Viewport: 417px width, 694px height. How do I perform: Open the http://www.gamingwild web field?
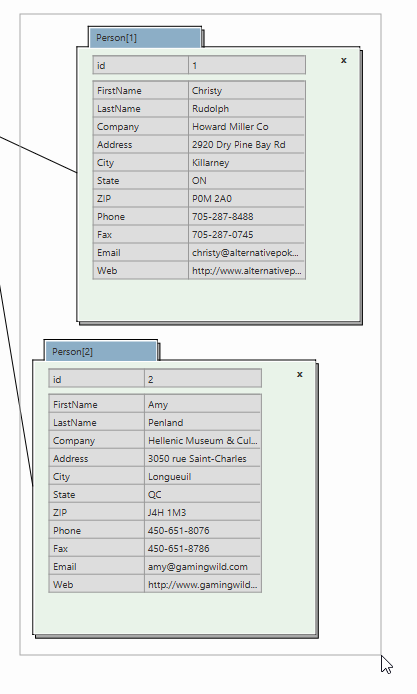pos(203,585)
